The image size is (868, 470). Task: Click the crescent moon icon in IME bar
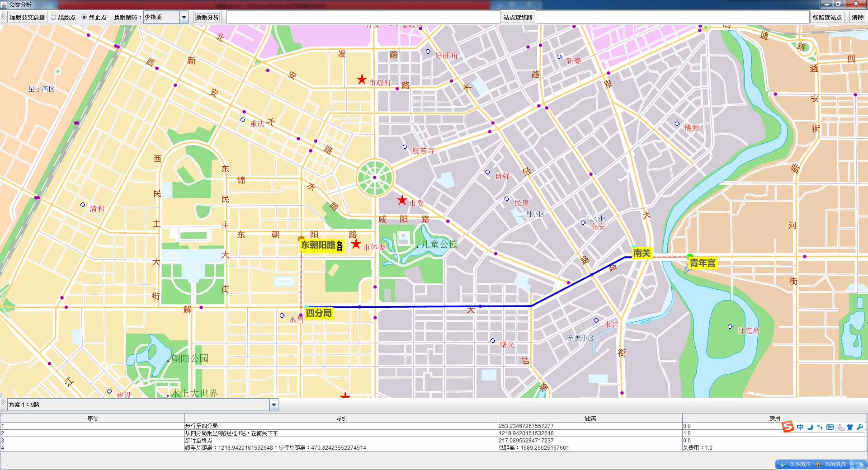click(810, 427)
